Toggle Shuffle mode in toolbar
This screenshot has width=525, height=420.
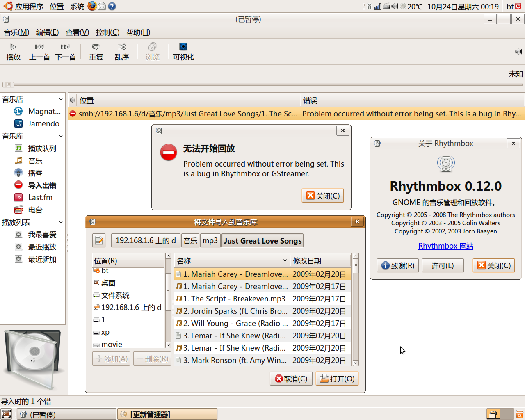click(122, 52)
